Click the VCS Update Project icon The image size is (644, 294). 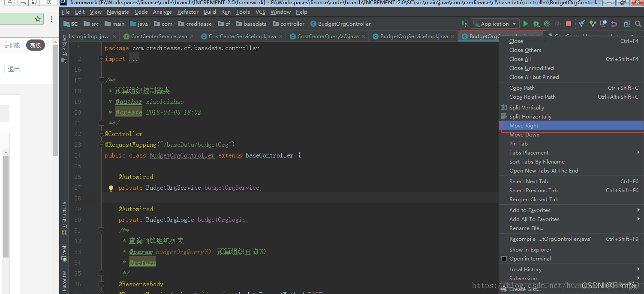(x=581, y=24)
